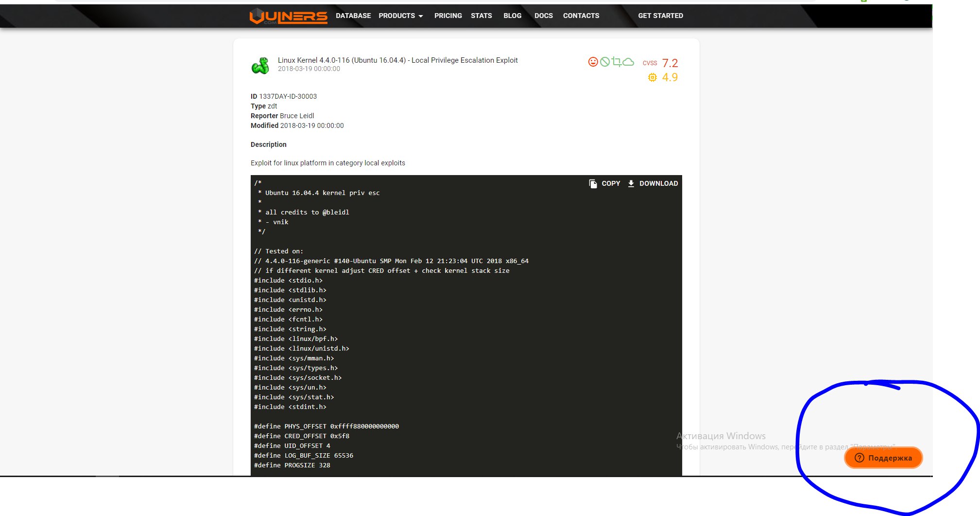Click the Vulners logo in the header

coord(288,16)
